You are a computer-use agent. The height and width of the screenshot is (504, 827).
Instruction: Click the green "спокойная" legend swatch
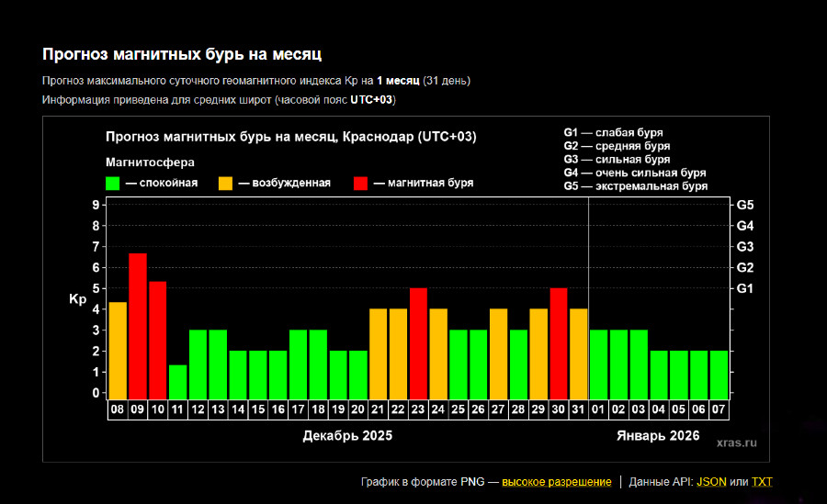[113, 184]
